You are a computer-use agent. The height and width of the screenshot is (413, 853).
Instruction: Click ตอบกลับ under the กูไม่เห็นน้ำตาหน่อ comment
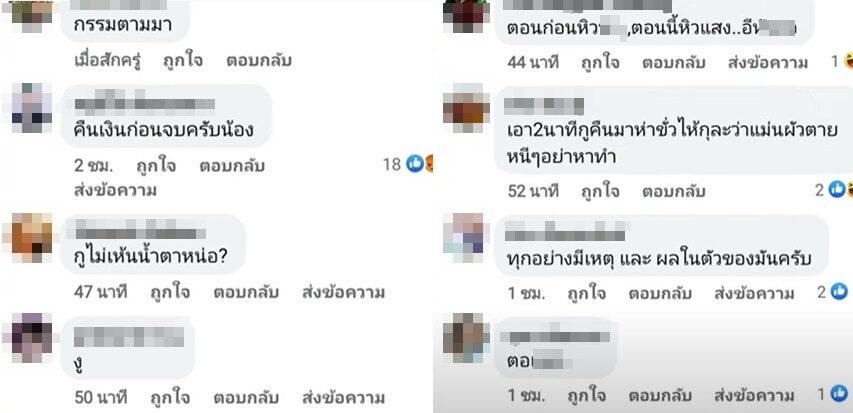246,293
